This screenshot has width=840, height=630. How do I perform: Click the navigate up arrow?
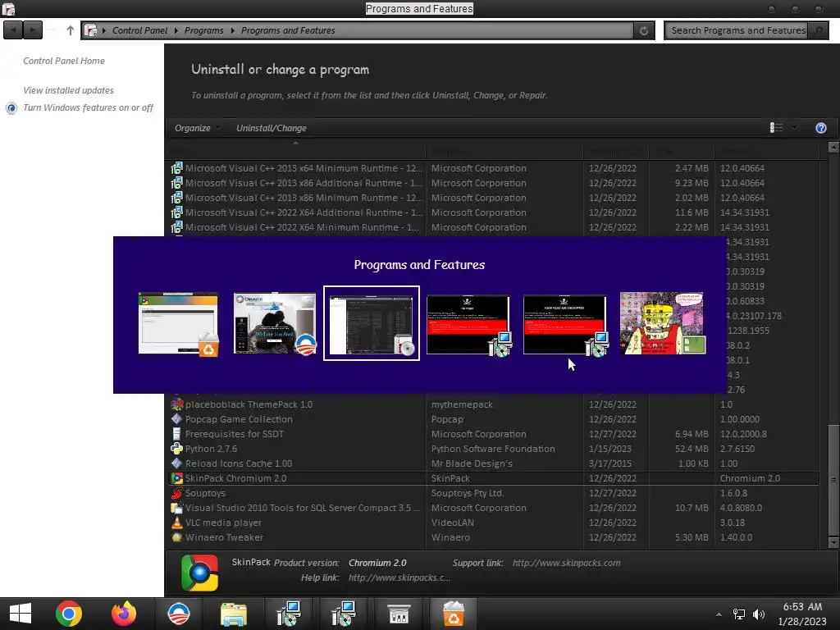[x=71, y=30]
